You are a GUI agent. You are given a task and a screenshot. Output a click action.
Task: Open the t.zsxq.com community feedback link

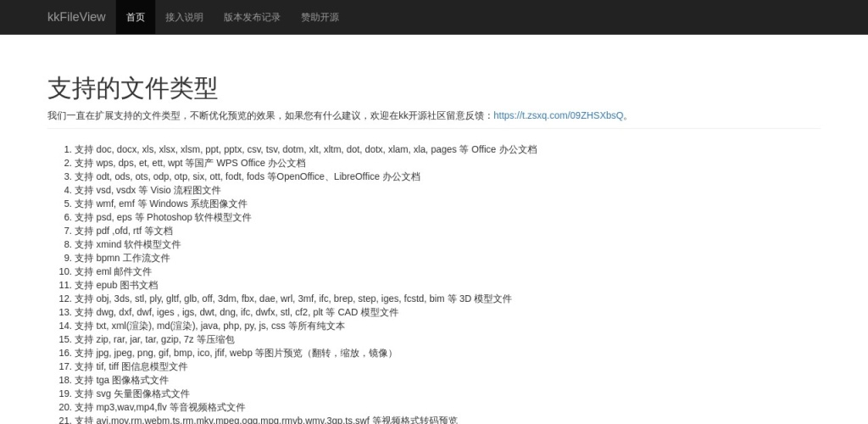click(558, 115)
